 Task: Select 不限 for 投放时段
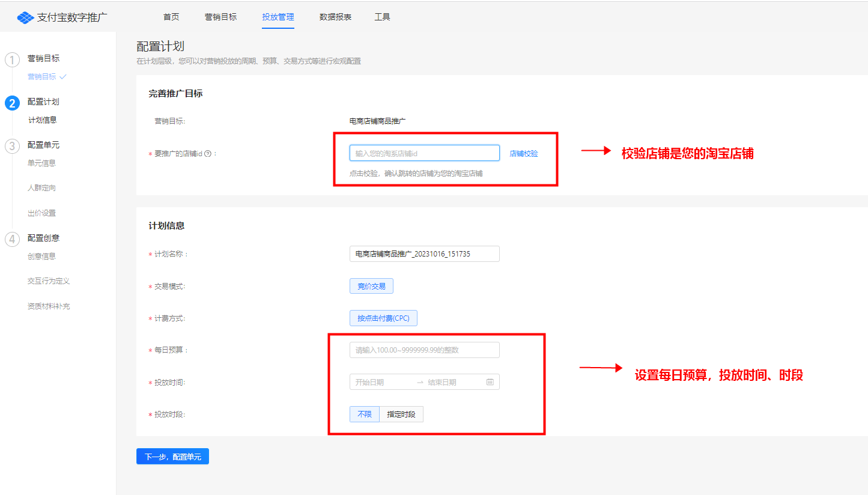[365, 415]
